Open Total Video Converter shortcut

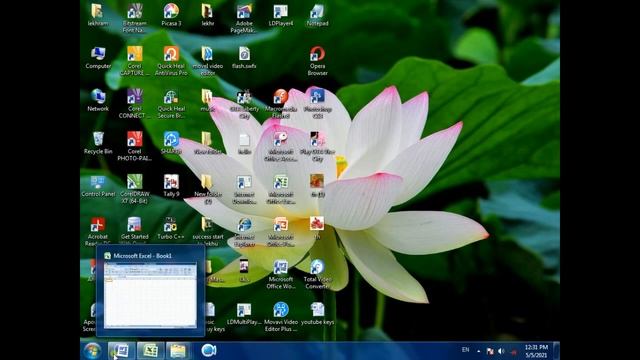coord(317,274)
